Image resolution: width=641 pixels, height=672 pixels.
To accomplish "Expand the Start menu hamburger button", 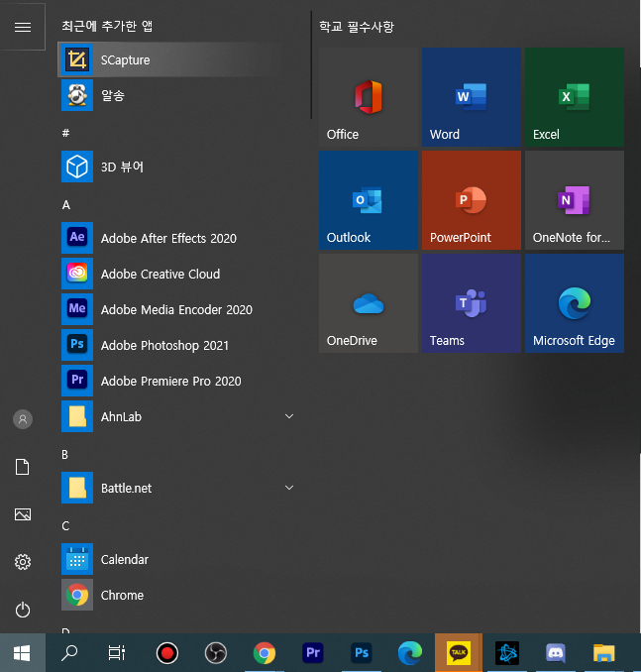I will click(23, 27).
